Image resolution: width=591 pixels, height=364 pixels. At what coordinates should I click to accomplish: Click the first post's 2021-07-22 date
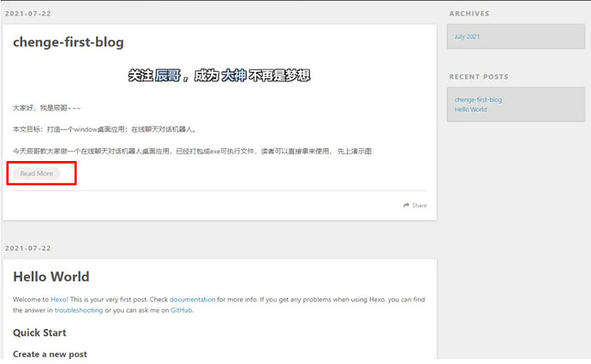tap(28, 14)
